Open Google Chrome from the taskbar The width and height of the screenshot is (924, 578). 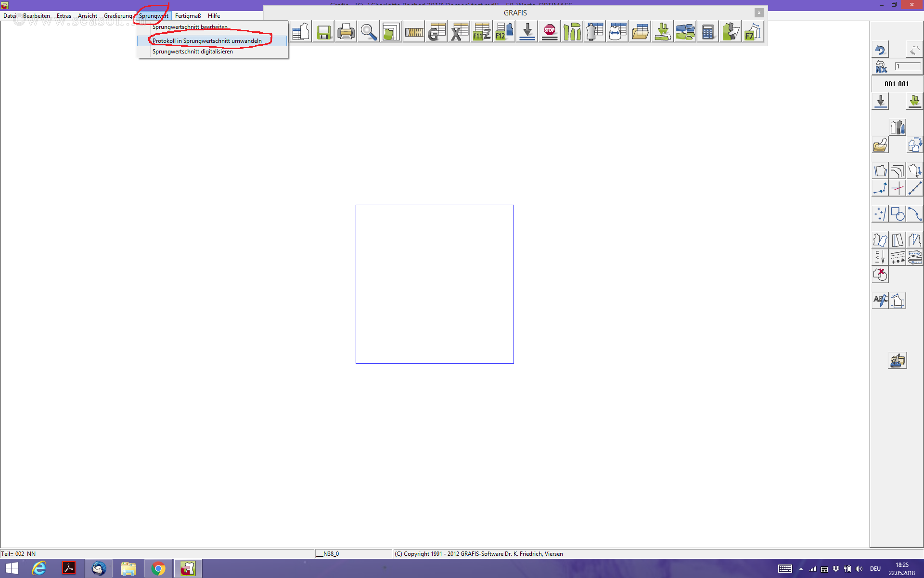[158, 569]
